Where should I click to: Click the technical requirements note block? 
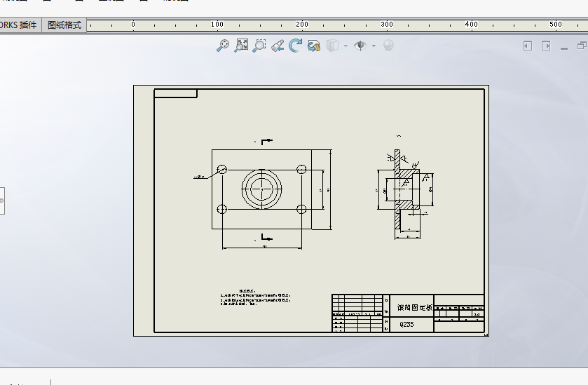click(255, 297)
